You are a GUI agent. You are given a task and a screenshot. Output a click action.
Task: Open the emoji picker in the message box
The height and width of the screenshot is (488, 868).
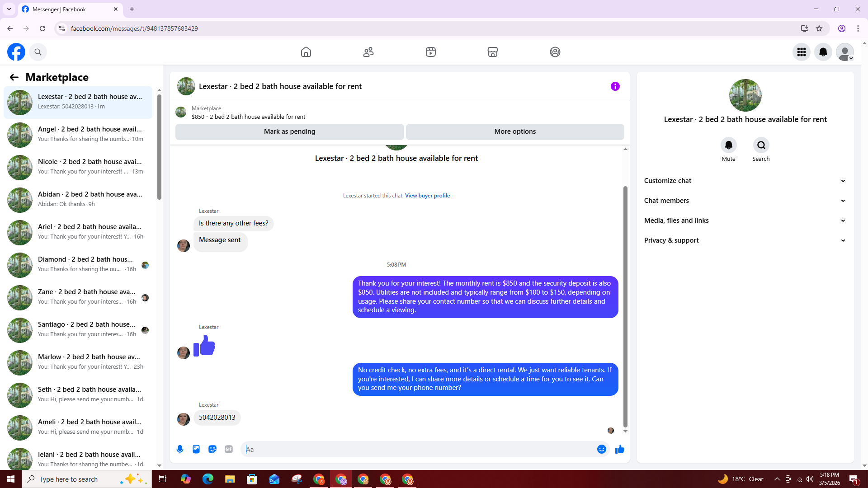(601, 449)
